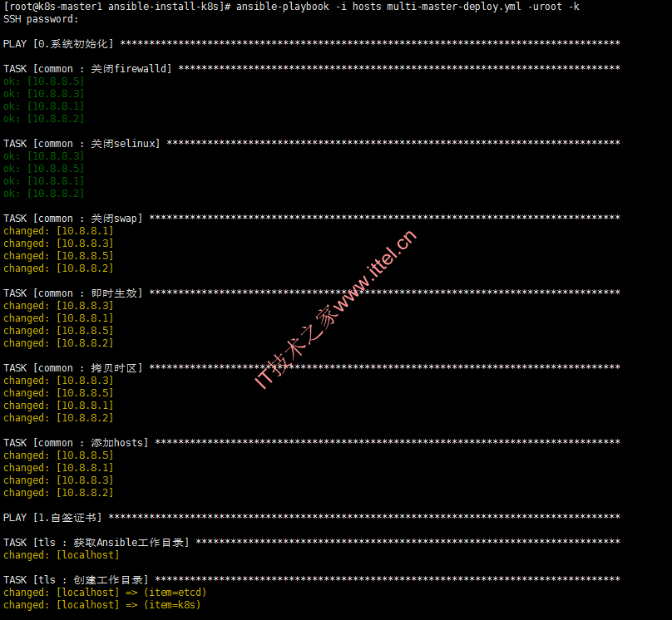Click the TASK 关闭selinux header
The height and width of the screenshot is (620, 672).
point(312,144)
